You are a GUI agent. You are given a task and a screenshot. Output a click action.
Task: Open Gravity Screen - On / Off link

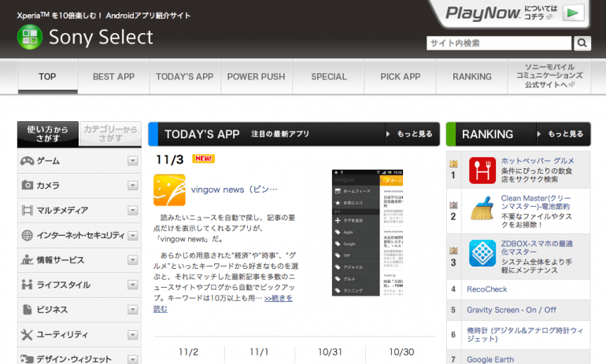click(x=512, y=310)
